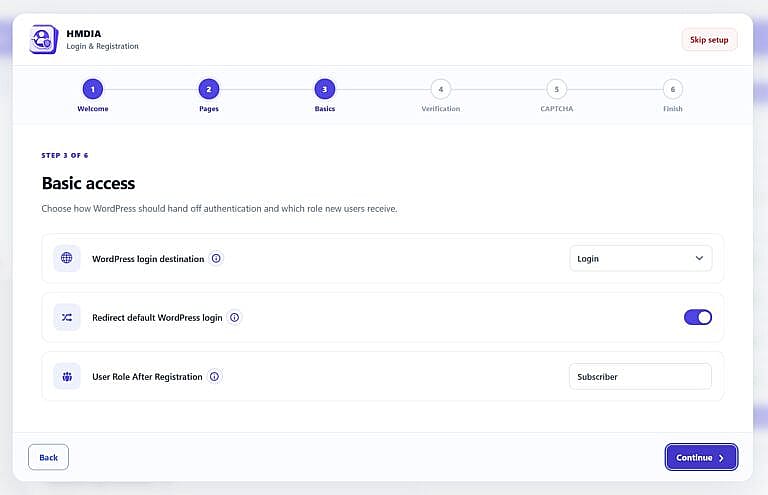The image size is (768, 495).
Task: Click the Skip setup button
Action: [x=709, y=40]
